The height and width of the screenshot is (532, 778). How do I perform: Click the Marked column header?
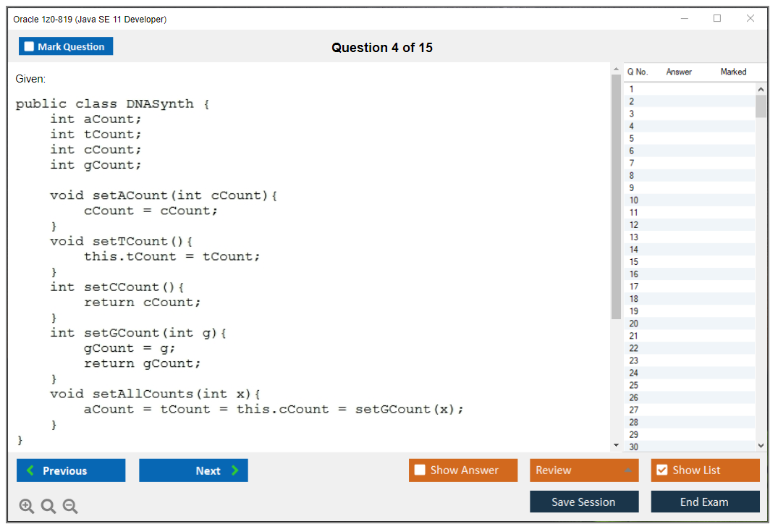pos(733,72)
